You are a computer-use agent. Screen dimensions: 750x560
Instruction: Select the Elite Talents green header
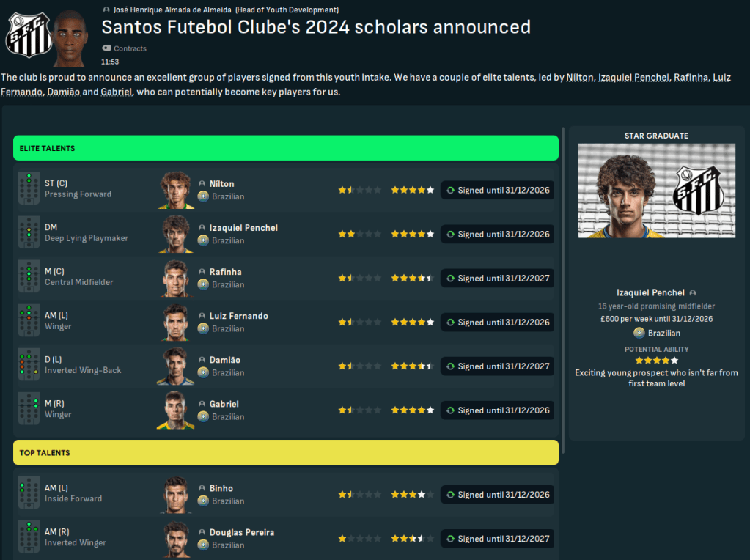[286, 148]
